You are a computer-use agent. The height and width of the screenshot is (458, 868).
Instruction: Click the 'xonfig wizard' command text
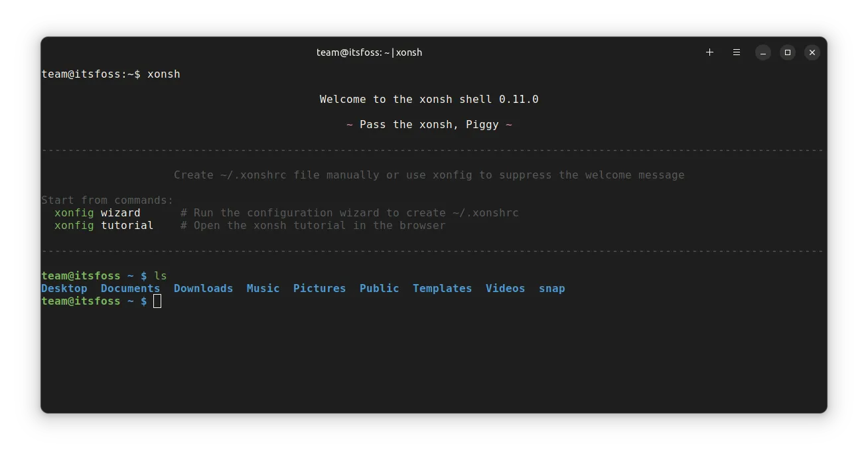[98, 213]
